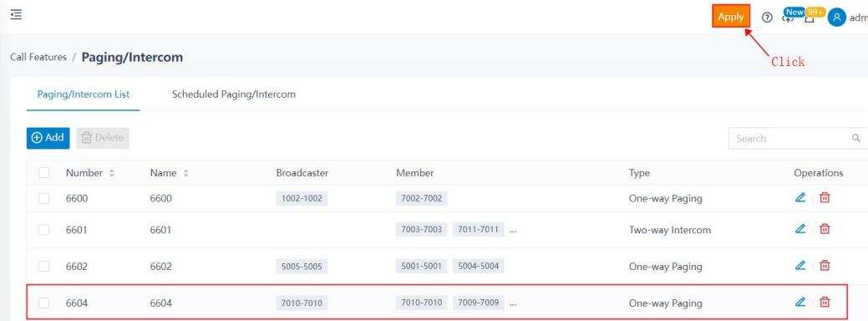Check the box for row 6600
The image size is (868, 321).
tap(43, 198)
